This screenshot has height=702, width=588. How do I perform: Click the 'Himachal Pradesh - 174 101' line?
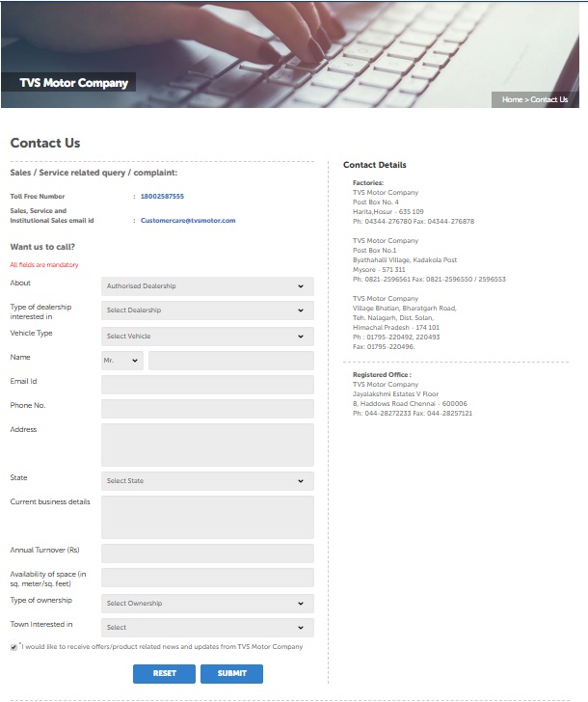point(396,327)
